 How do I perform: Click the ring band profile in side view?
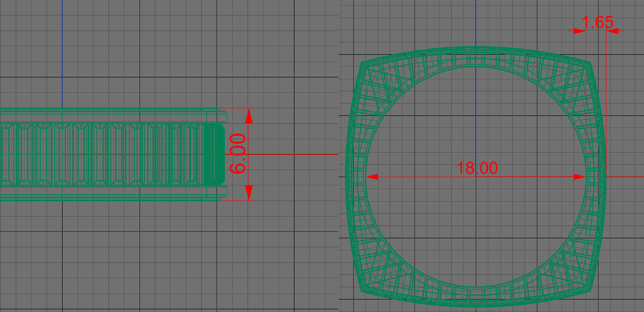click(113, 154)
